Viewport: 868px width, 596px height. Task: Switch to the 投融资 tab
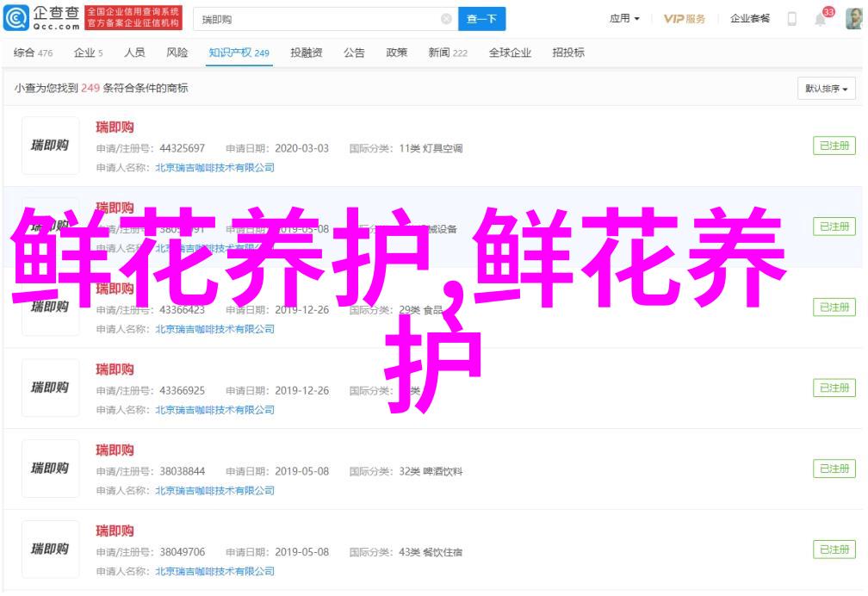click(x=307, y=53)
